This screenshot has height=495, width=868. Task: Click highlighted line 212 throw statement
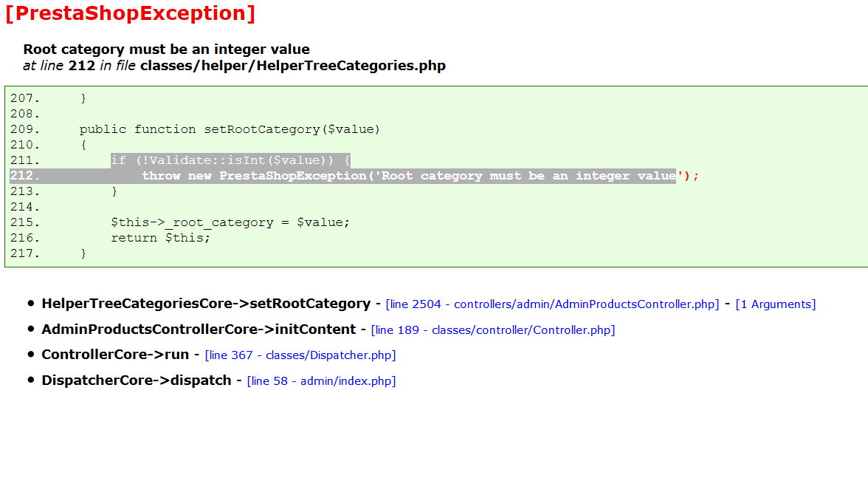coord(420,176)
